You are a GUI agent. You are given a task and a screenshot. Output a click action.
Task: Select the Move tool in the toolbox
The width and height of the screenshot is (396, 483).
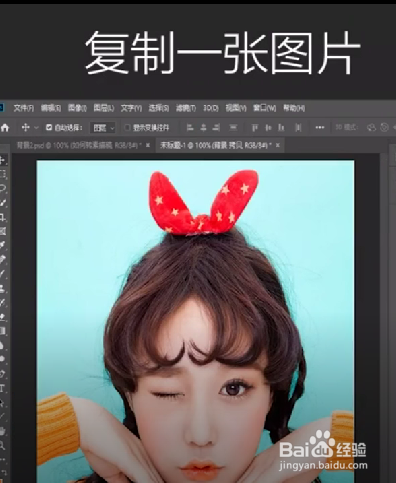pos(2,160)
